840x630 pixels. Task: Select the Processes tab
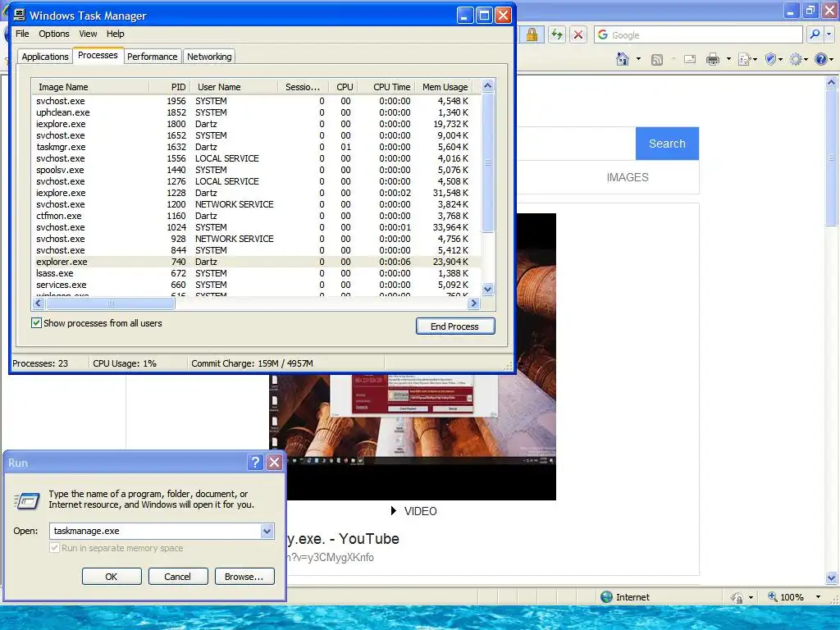point(98,55)
